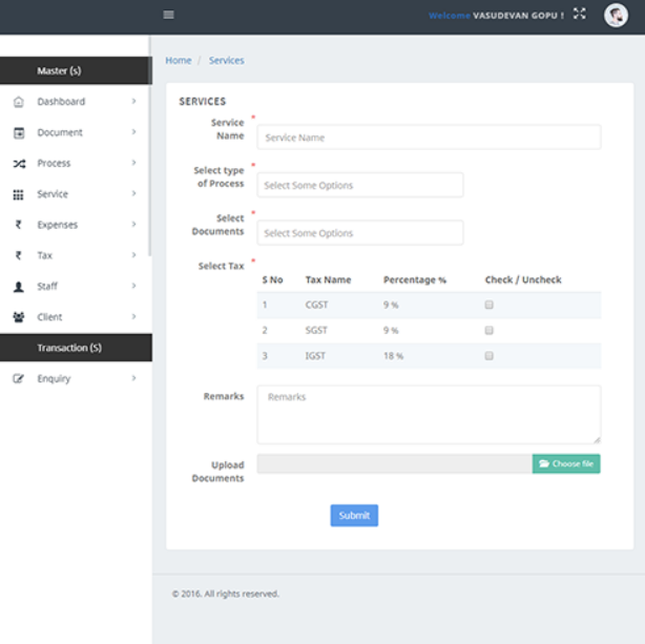Check the CGST tax checkbox
This screenshot has width=645, height=644.
pos(489,305)
